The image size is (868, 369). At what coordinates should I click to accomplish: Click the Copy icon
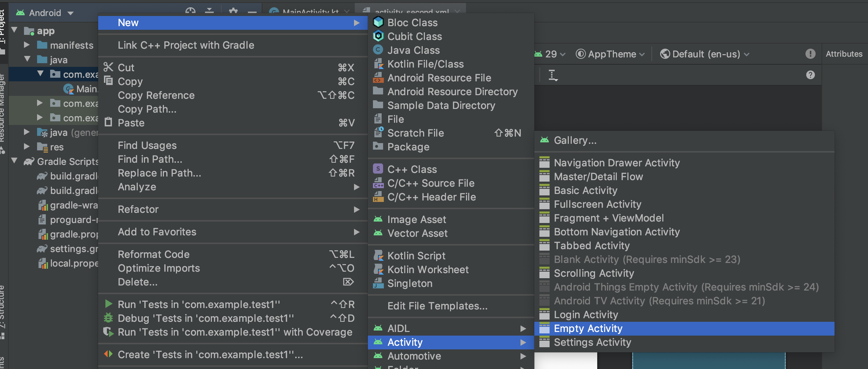108,80
